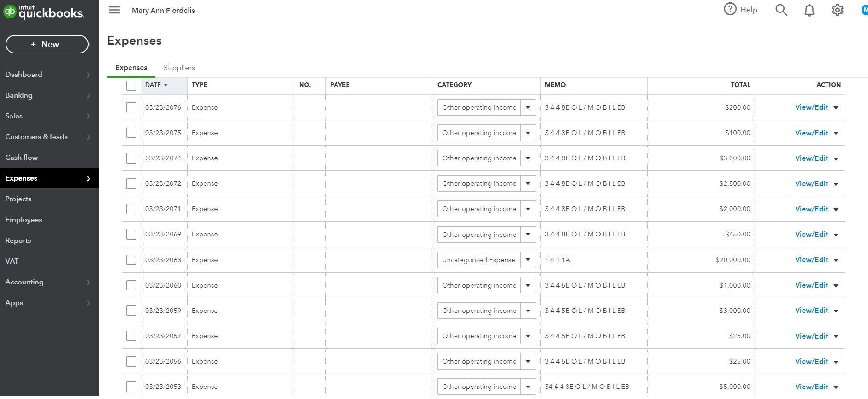Image resolution: width=868 pixels, height=399 pixels.
Task: Open Reports in the sidebar
Action: click(18, 241)
